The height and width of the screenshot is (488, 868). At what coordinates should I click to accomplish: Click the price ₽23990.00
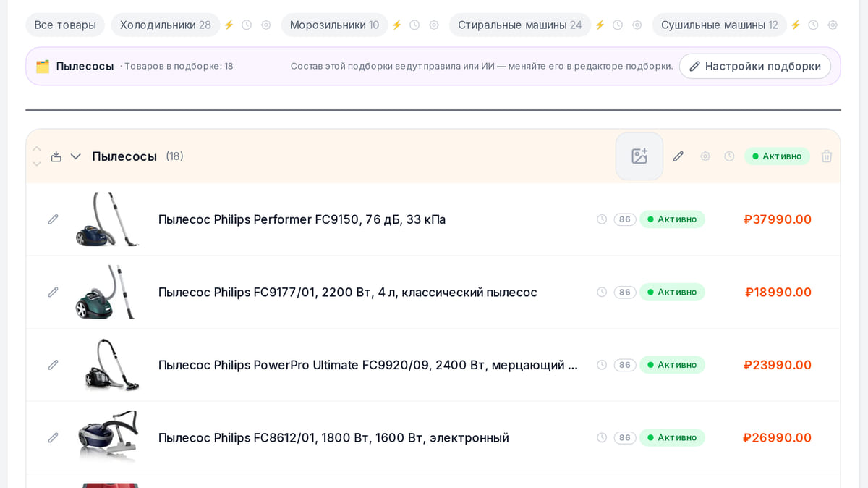778,365
